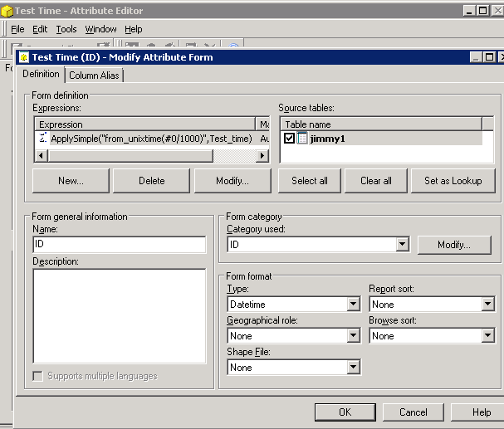Select the ApplySimple from_unixtime expression row
Image resolution: width=504 pixels, height=429 pixels.
pos(152,139)
